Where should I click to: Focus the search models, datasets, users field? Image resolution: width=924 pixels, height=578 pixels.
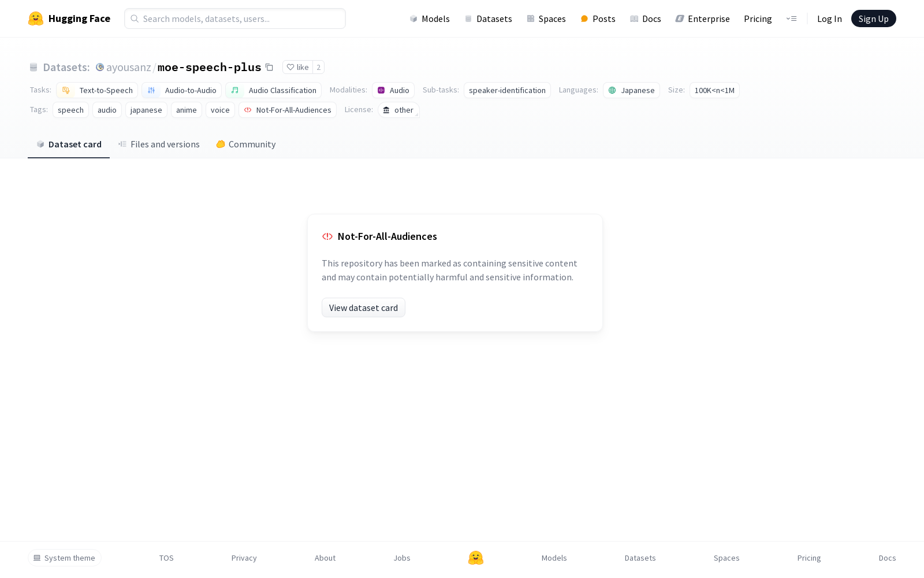235,18
